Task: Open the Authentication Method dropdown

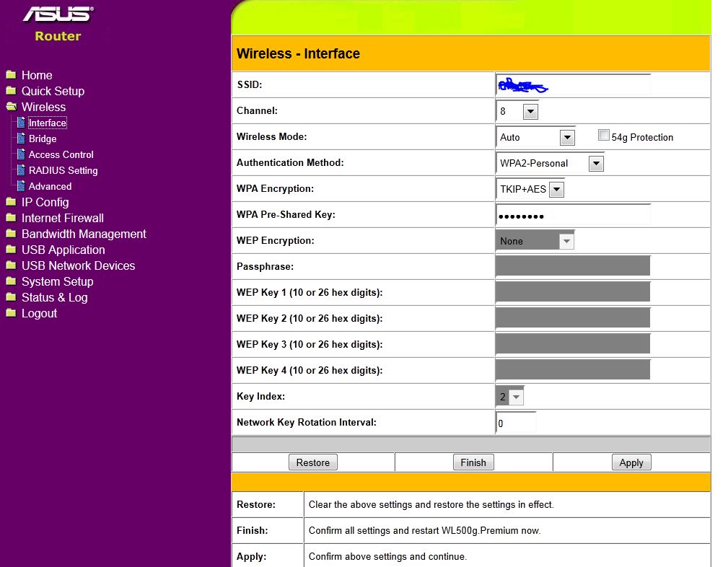Action: pos(596,164)
